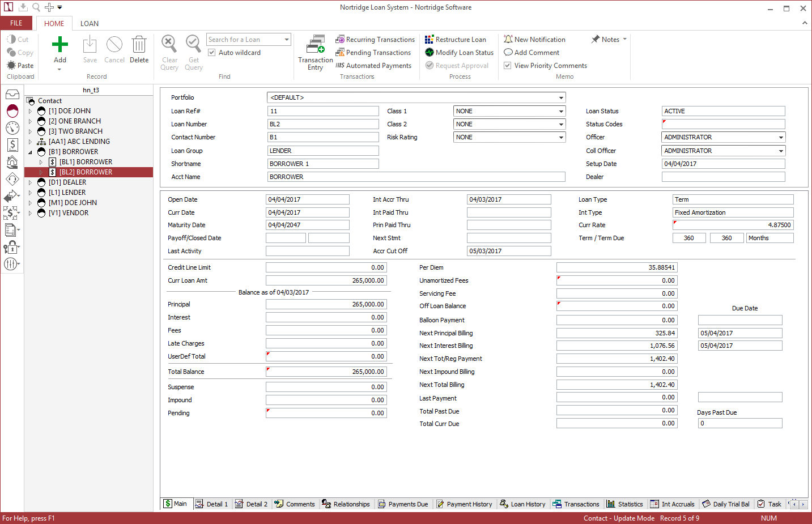The width and height of the screenshot is (812, 524).
Task: Click the Curr Rate field
Action: tap(733, 225)
